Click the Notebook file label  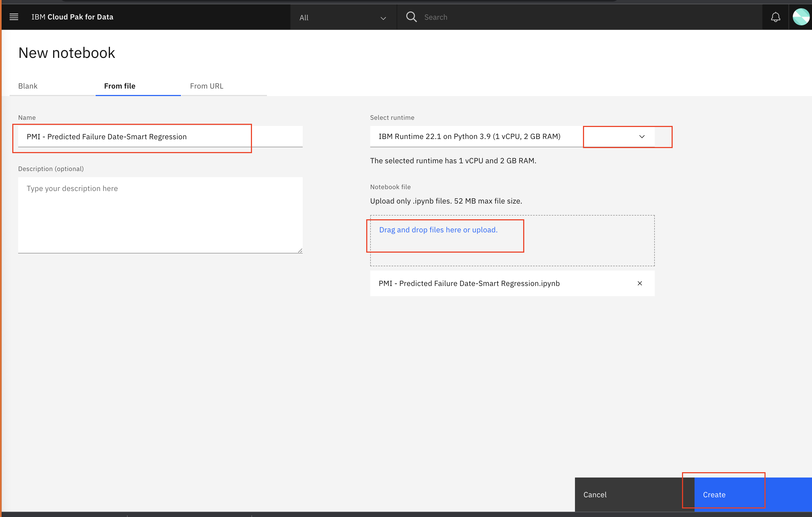pyautogui.click(x=390, y=187)
